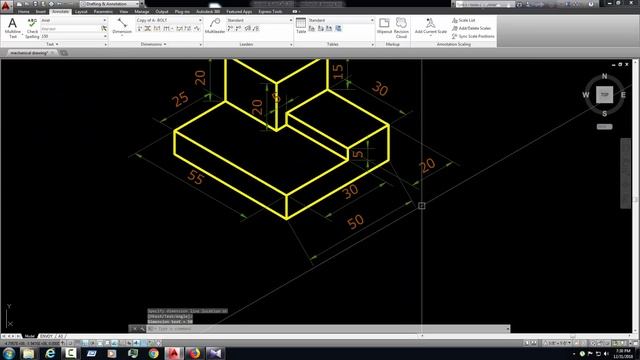Viewport: 640px width, 360px height.
Task: Click the first leader icon under Standard style
Action: [230, 29]
